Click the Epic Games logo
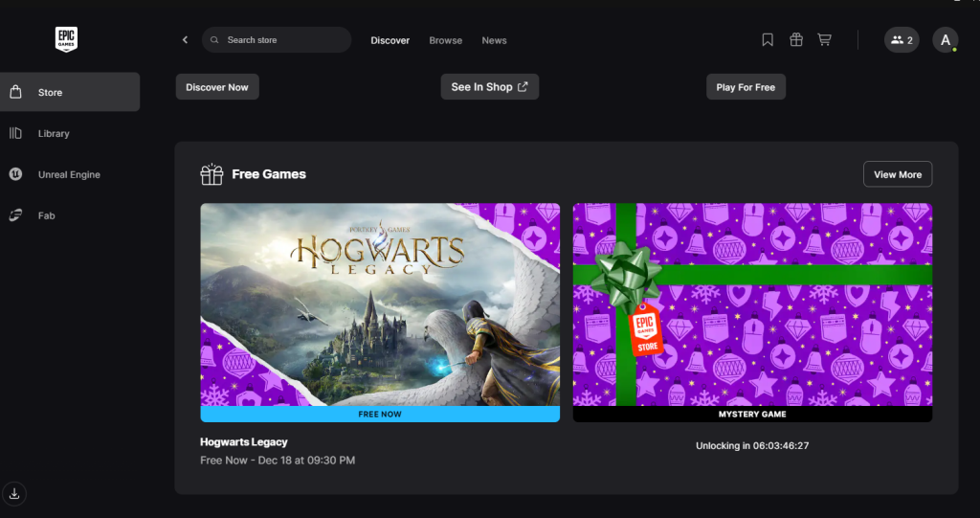This screenshot has width=980, height=518. tap(66, 39)
